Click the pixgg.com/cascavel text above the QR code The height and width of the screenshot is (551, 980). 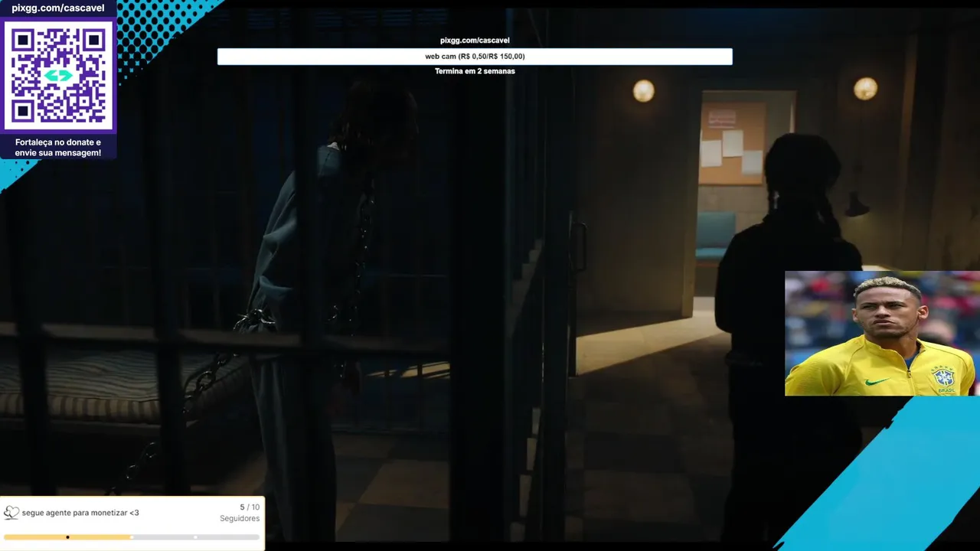[x=58, y=8]
